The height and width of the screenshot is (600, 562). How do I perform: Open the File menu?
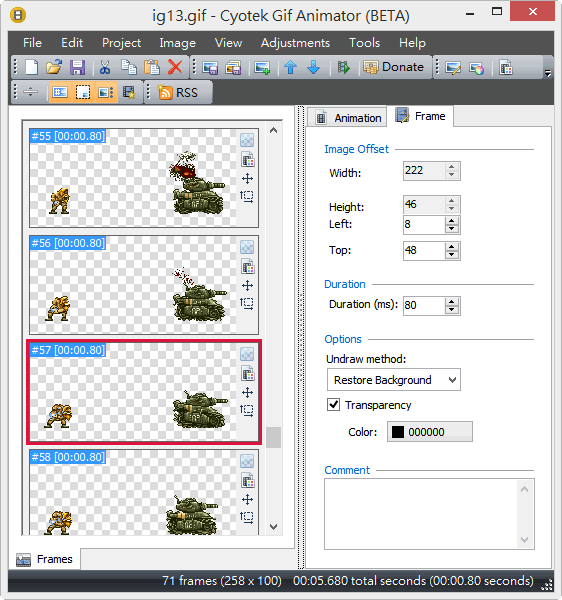click(32, 43)
